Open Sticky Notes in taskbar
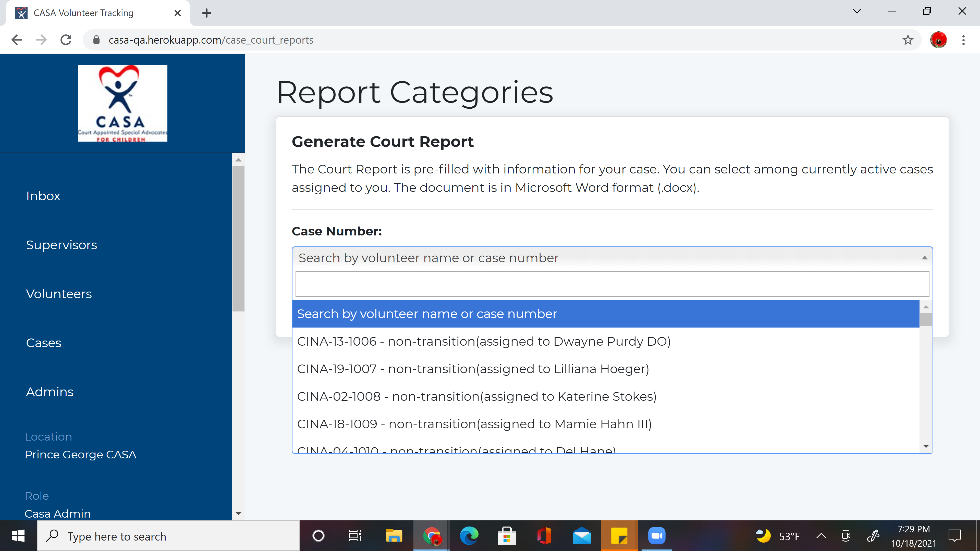Viewport: 980px width, 551px height. tap(619, 536)
